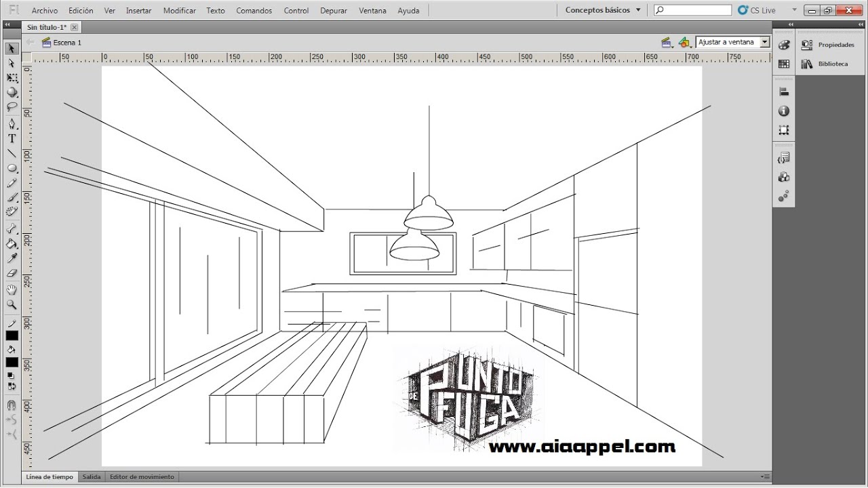
Task: Open the Info panel icon
Action: tap(784, 111)
